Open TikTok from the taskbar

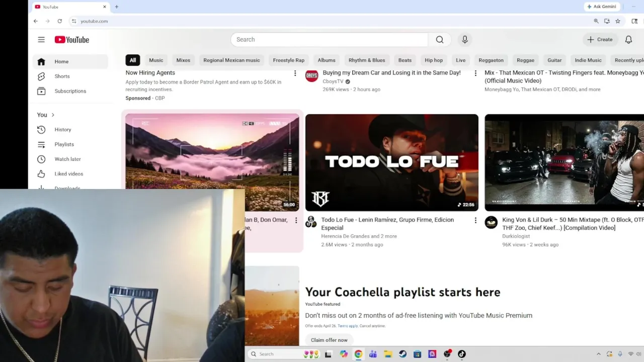click(x=461, y=354)
